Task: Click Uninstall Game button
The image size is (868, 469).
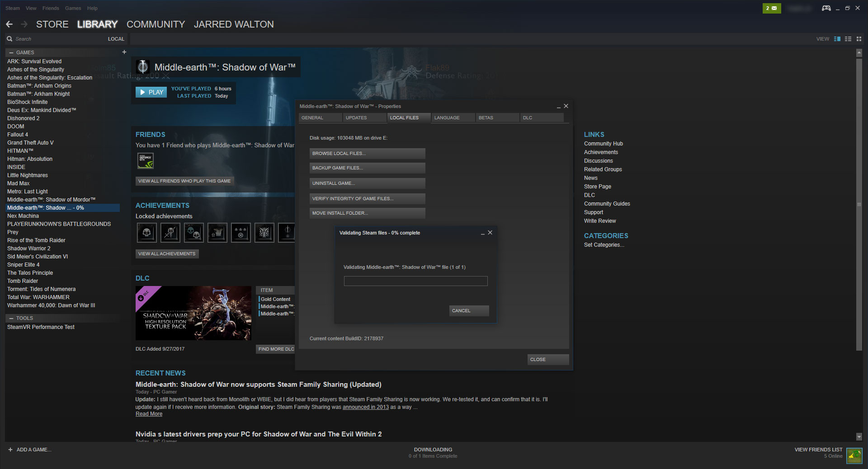Action: (367, 183)
